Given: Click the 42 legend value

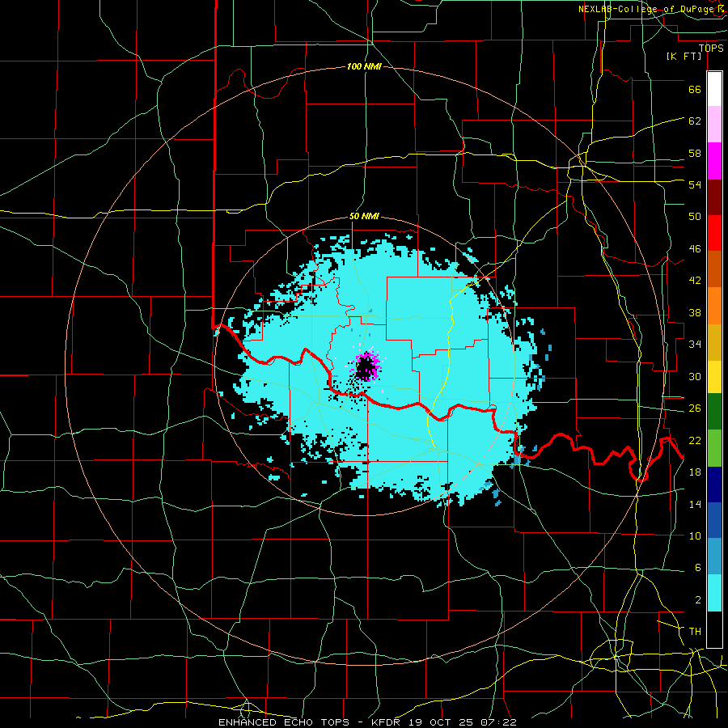Looking at the screenshot, I should coord(695,281).
